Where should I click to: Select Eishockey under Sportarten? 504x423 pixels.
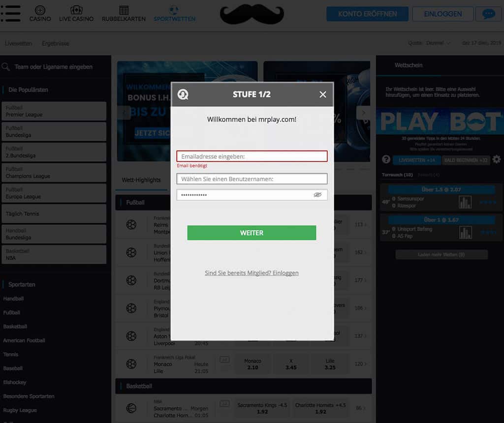[15, 382]
